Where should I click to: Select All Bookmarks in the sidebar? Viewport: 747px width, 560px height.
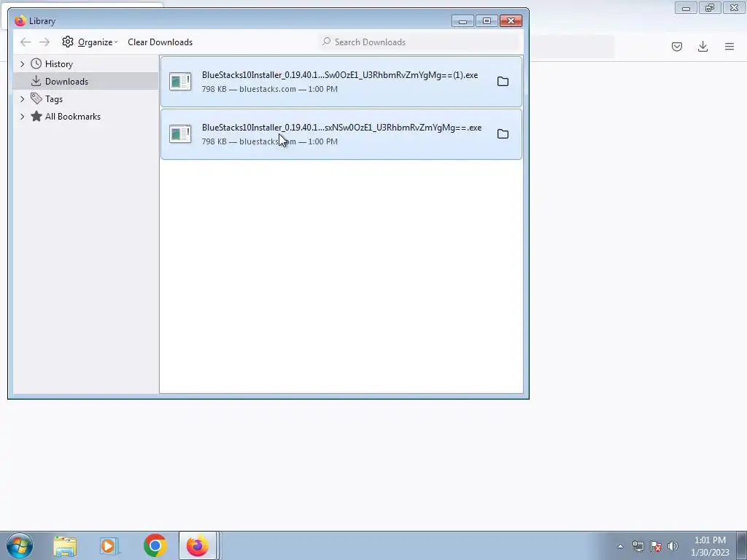click(x=72, y=117)
